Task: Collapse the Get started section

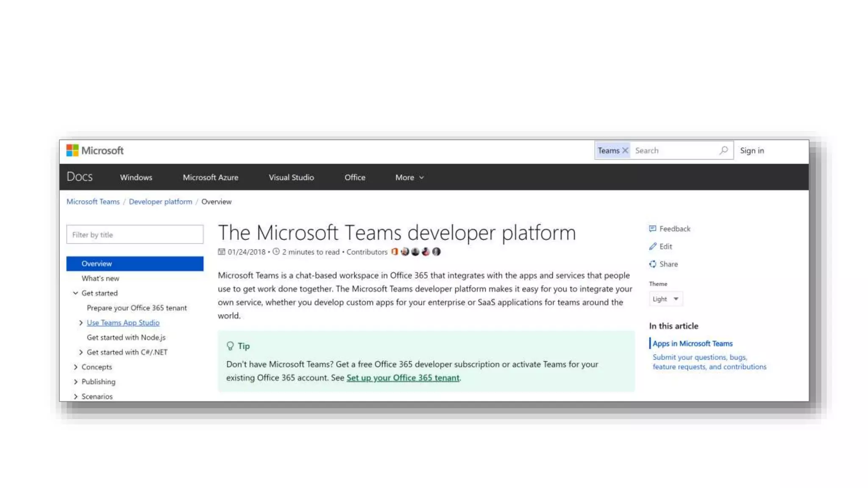Action: point(75,293)
